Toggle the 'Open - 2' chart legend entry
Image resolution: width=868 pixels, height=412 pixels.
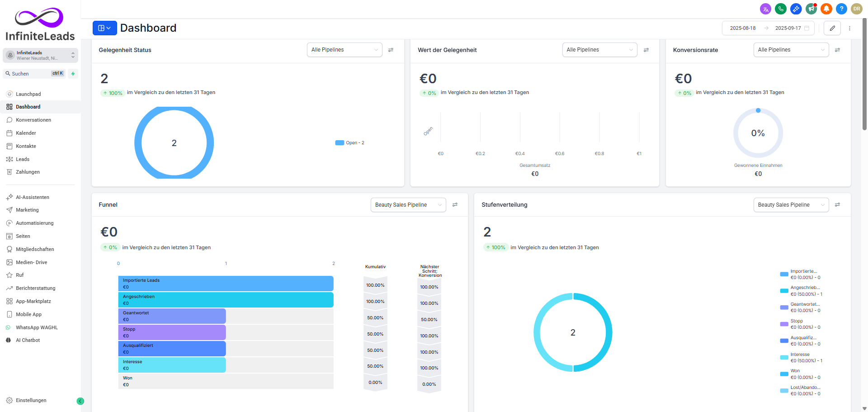pyautogui.click(x=350, y=143)
